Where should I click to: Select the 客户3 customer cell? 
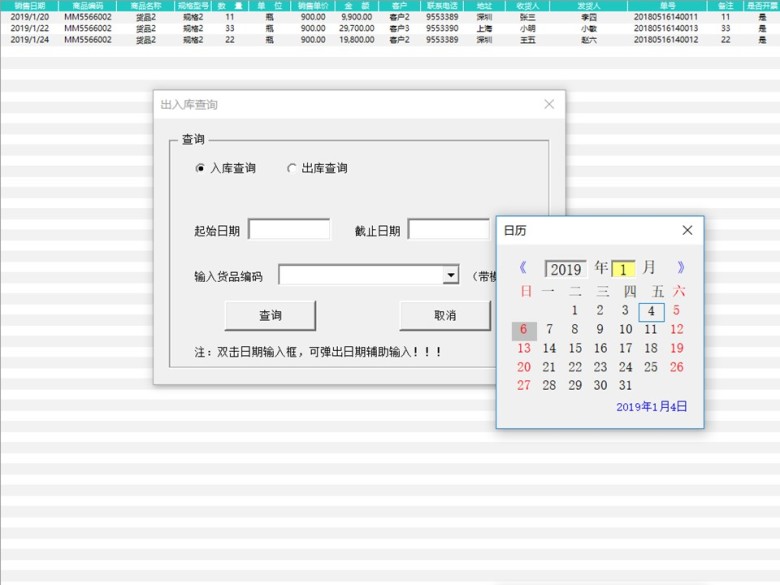399,28
